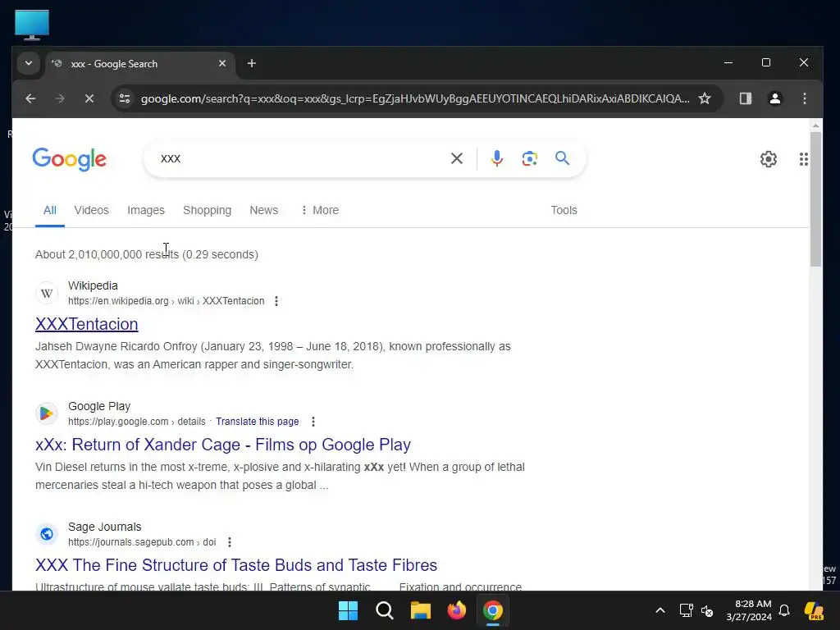Select the All results tab
Viewport: 840px width, 630px height.
point(50,210)
